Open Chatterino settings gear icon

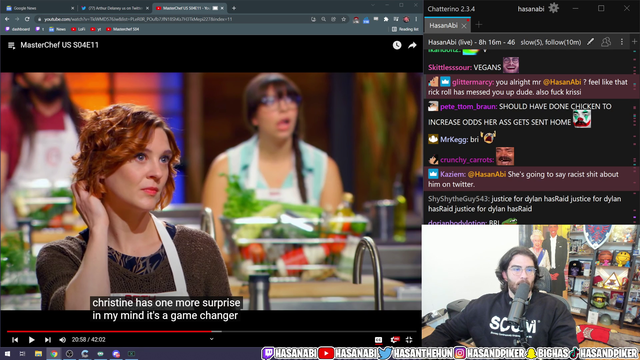click(553, 8)
